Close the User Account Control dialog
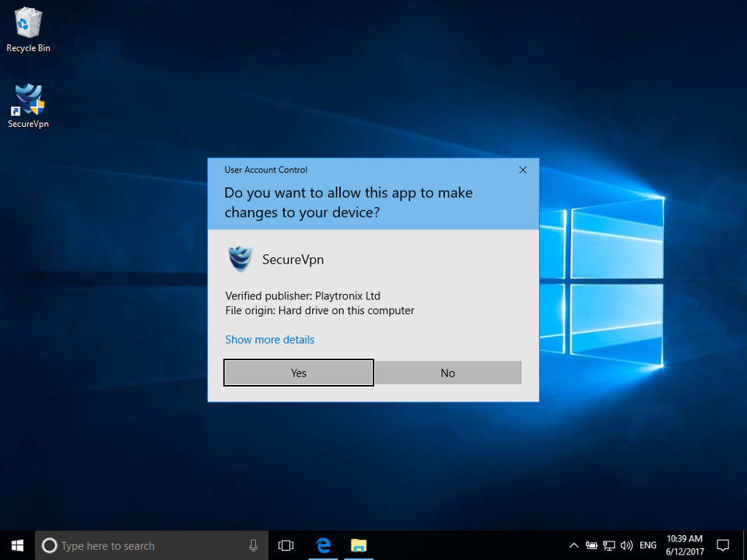Screen dimensions: 747x560 coord(523,170)
